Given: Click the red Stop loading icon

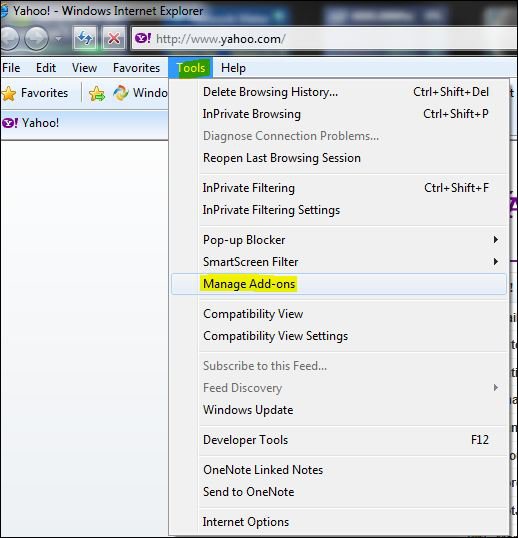Looking at the screenshot, I should [x=114, y=38].
